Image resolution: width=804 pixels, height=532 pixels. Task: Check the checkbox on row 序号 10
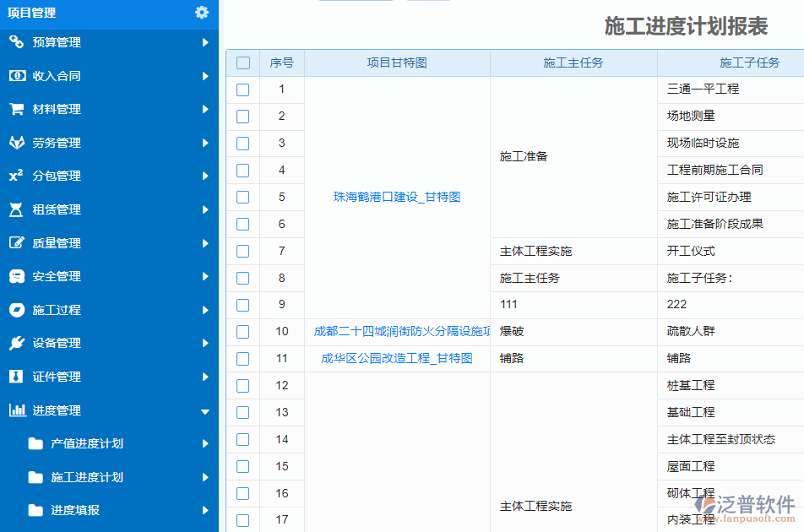click(242, 331)
